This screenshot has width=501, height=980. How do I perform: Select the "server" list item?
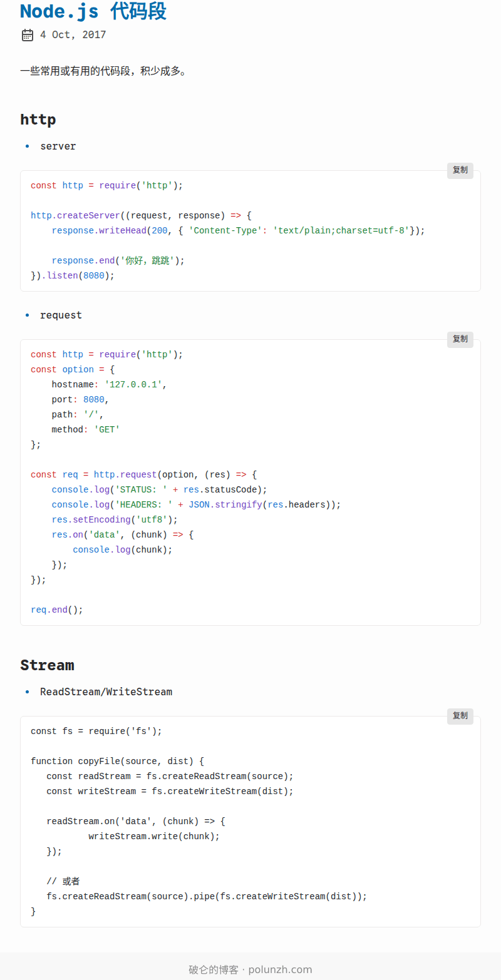click(58, 146)
